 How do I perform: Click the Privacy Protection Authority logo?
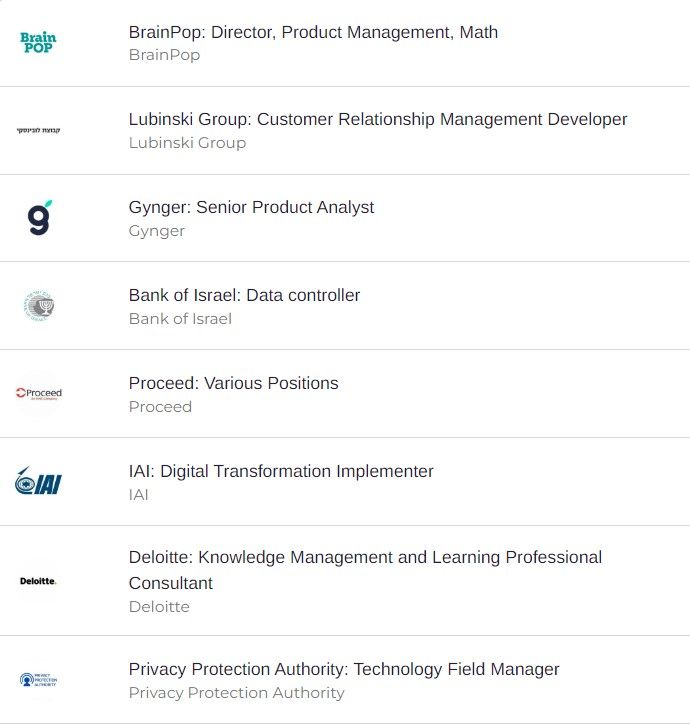tap(38, 680)
